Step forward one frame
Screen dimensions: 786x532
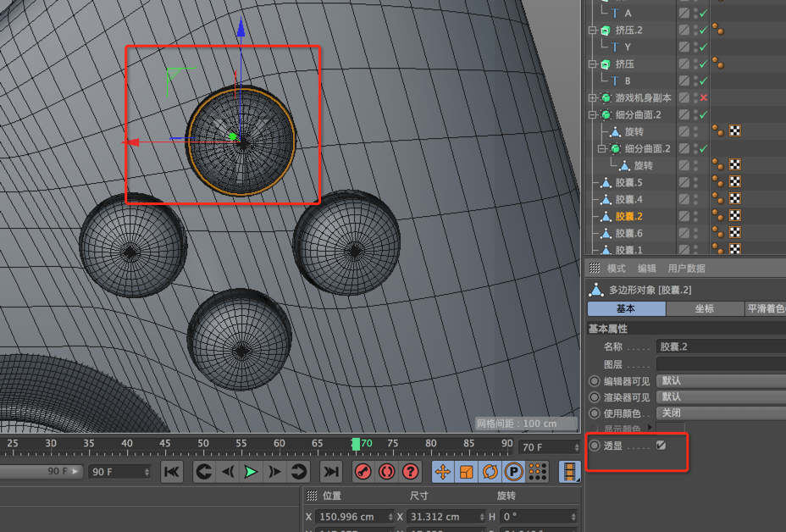point(274,472)
